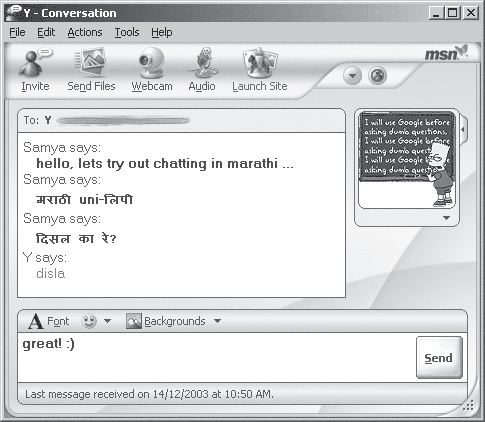Image resolution: width=485 pixels, height=422 pixels.
Task: Click the message input containing great! :)
Action: [x=217, y=357]
